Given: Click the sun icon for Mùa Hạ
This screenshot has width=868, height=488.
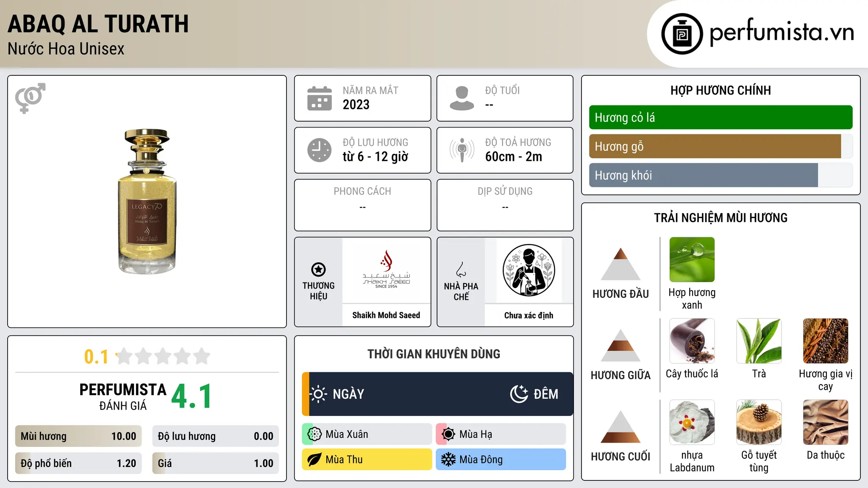Looking at the screenshot, I should click(448, 434).
